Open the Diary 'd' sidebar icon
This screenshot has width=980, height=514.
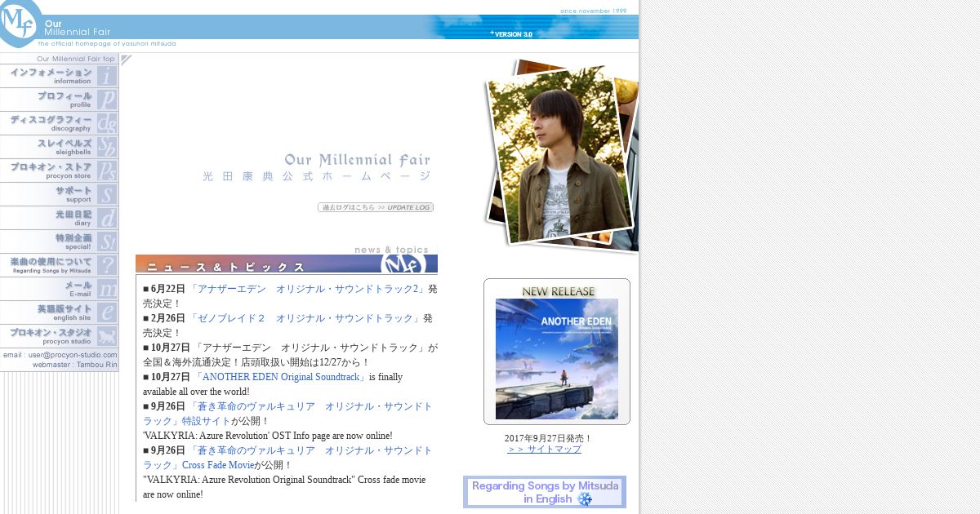107,218
